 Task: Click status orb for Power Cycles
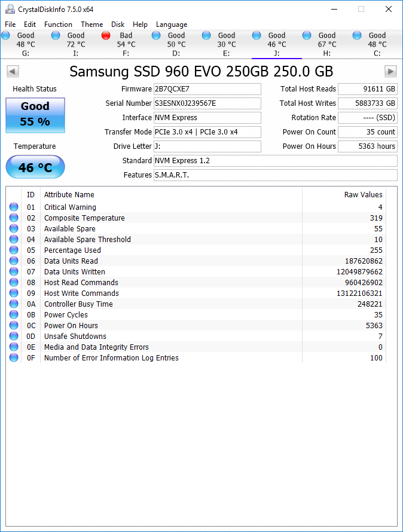(x=14, y=314)
